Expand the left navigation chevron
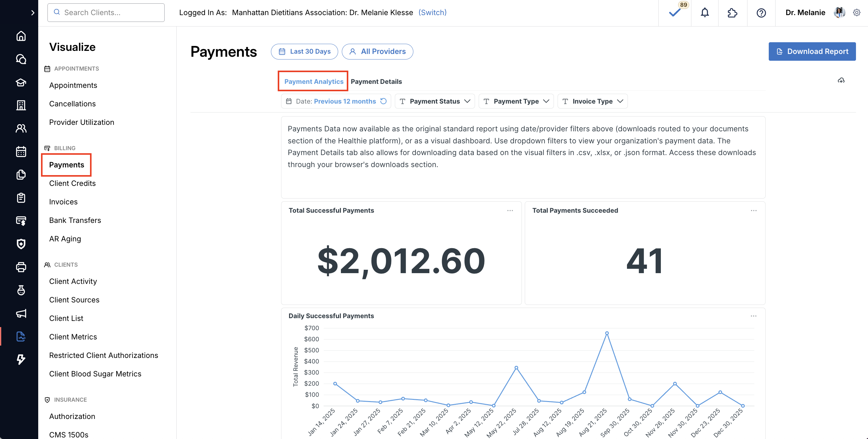 click(33, 13)
